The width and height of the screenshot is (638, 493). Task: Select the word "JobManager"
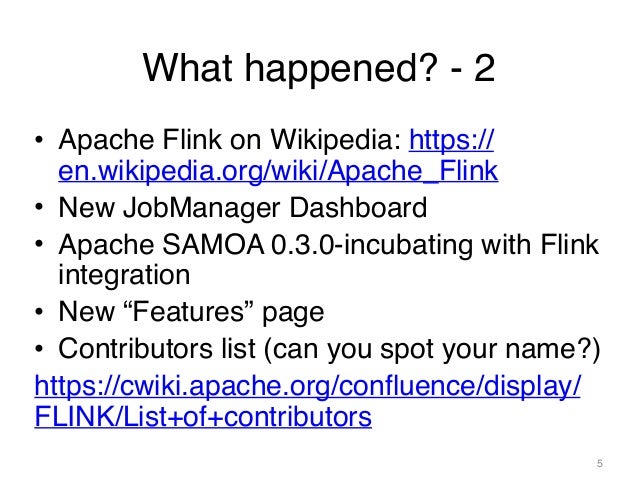[x=202, y=208]
